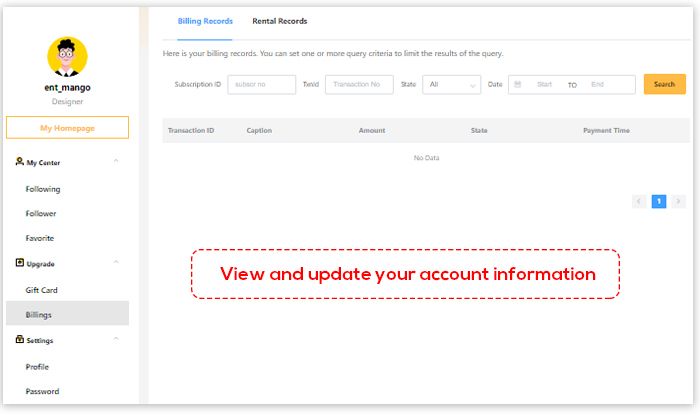Click the My Center section label
This screenshot has width=700, height=420.
pos(43,163)
